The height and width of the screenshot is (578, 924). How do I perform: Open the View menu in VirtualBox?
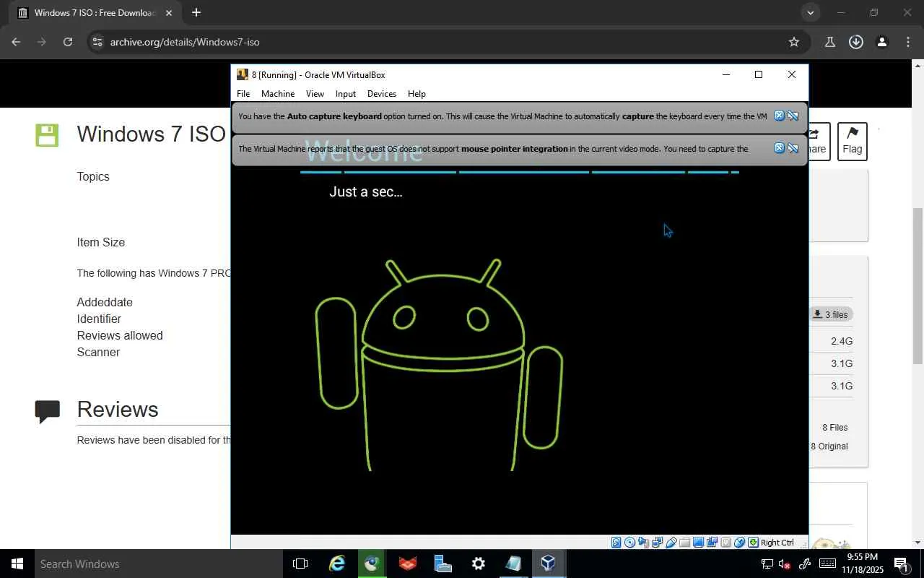315,94
